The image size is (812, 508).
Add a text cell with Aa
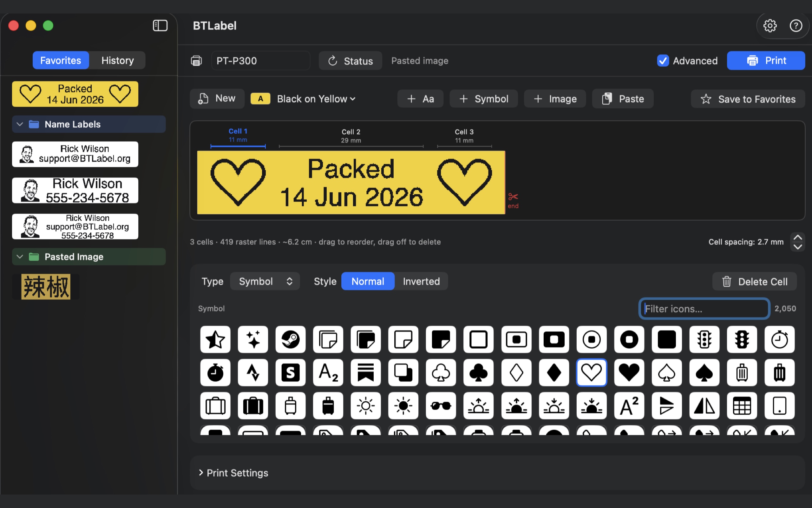(x=420, y=99)
